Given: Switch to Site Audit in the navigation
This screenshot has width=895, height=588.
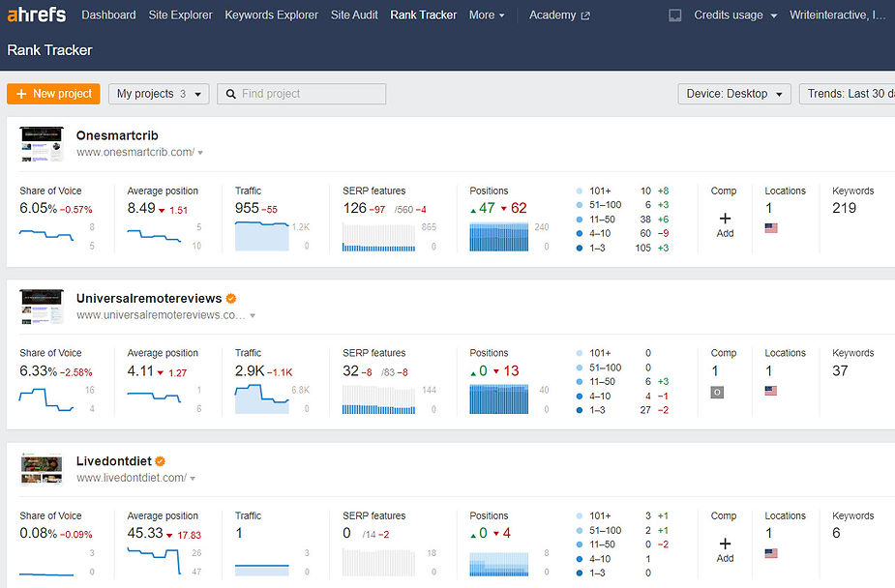Looking at the screenshot, I should pos(354,15).
